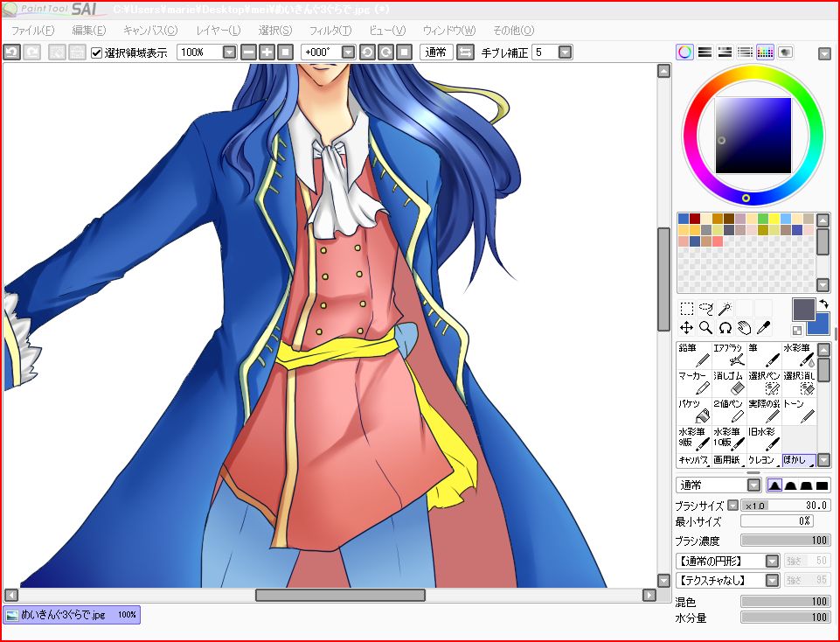Choose the 選択消し selection eraser
The image size is (840, 642).
[799, 383]
